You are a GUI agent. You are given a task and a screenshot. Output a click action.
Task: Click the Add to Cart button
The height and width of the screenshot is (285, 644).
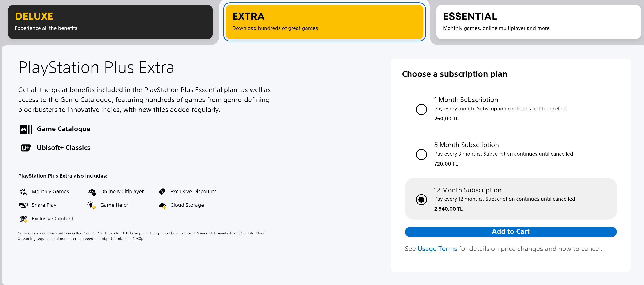(511, 232)
